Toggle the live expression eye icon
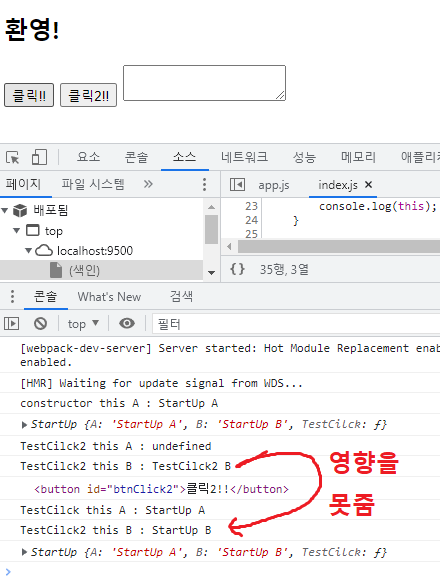The height and width of the screenshot is (576, 440). (127, 323)
